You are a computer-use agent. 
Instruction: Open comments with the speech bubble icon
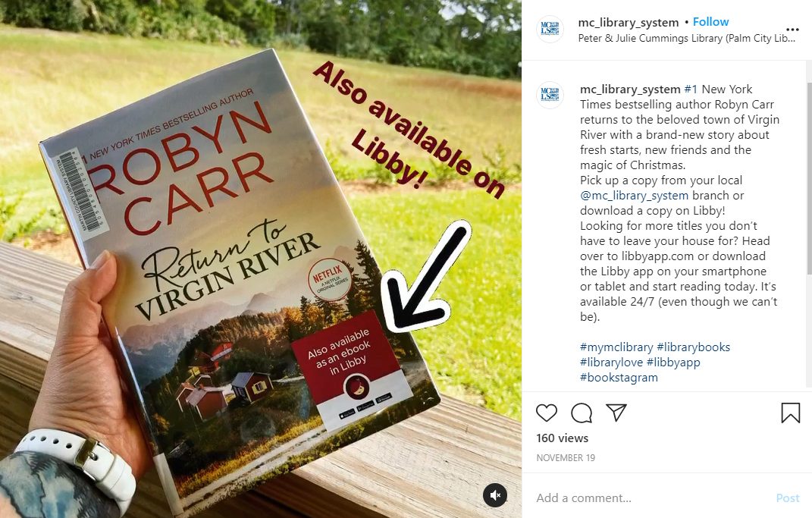(x=582, y=413)
